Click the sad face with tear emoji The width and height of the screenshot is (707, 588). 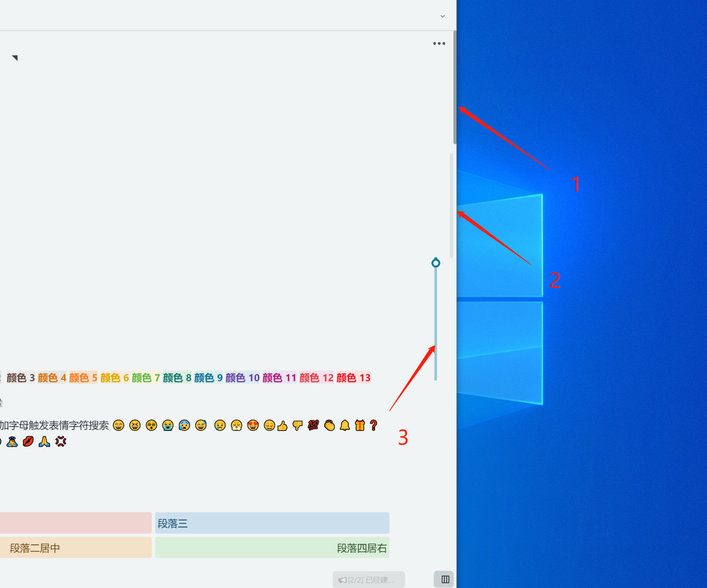(x=220, y=425)
